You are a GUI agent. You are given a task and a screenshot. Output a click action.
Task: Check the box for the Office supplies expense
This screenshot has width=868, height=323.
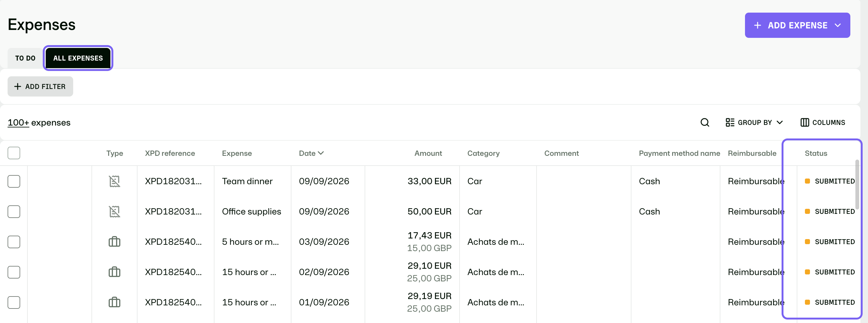(x=14, y=212)
